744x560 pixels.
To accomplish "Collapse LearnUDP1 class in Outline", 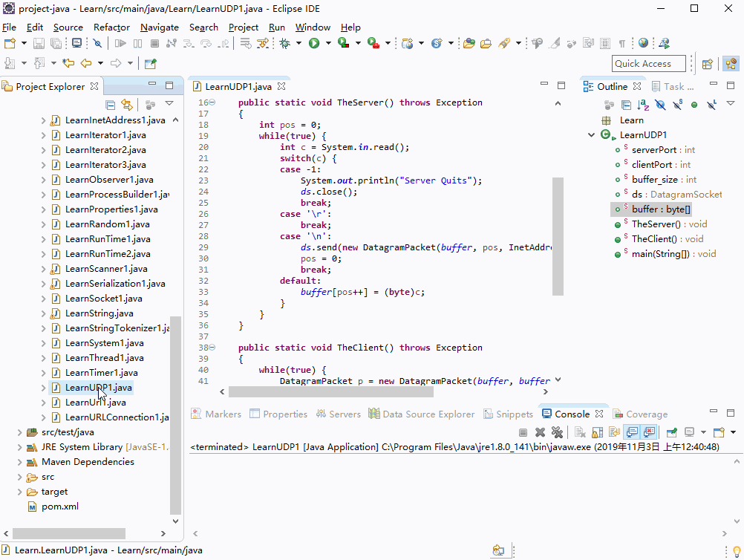I will [x=591, y=134].
